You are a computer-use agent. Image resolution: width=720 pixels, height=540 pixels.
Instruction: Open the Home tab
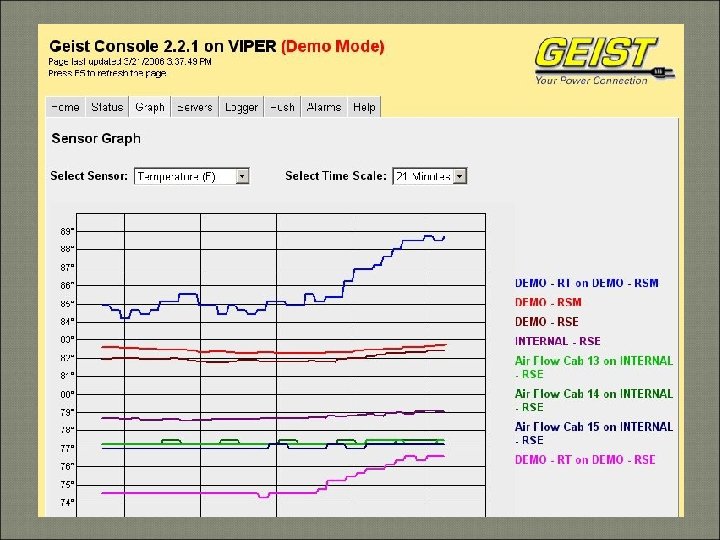[66, 107]
